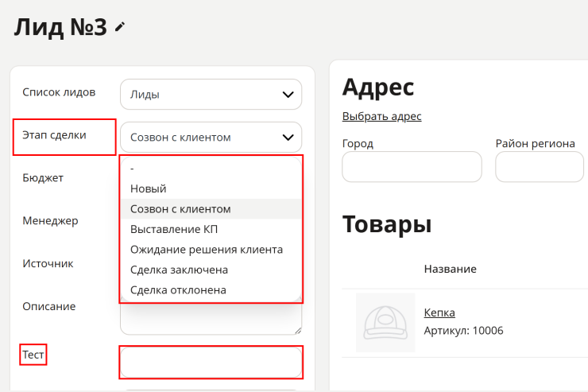Screen dimensions: 588x392
Task: Expand the Список лидов dropdown arrow
Action: pos(288,95)
